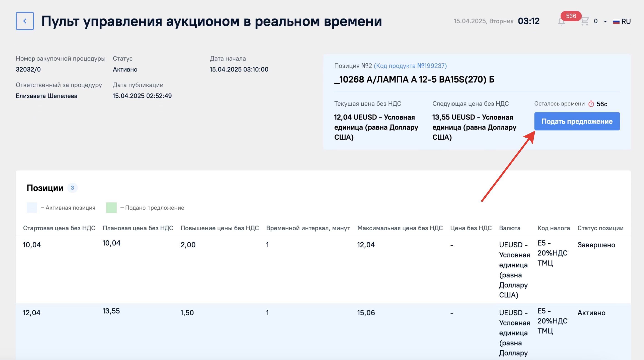Click the Позиции count badge 3

[72, 188]
